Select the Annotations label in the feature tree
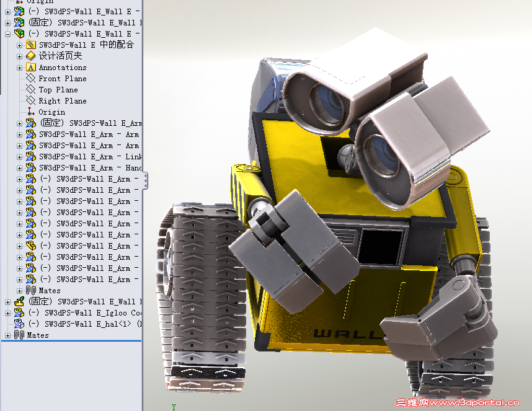532x411 pixels. coord(63,68)
